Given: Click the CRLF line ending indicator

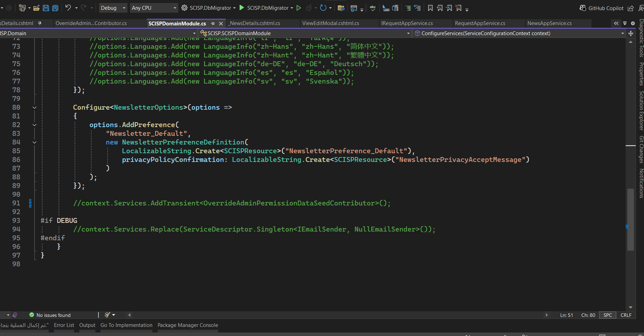Looking at the screenshot, I should (x=626, y=315).
